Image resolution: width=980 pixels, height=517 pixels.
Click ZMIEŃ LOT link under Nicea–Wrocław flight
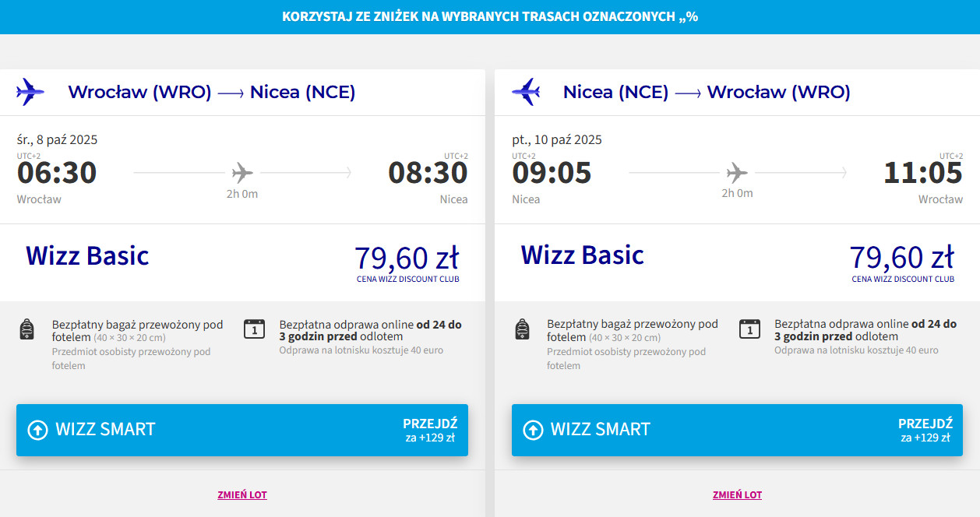pos(737,495)
